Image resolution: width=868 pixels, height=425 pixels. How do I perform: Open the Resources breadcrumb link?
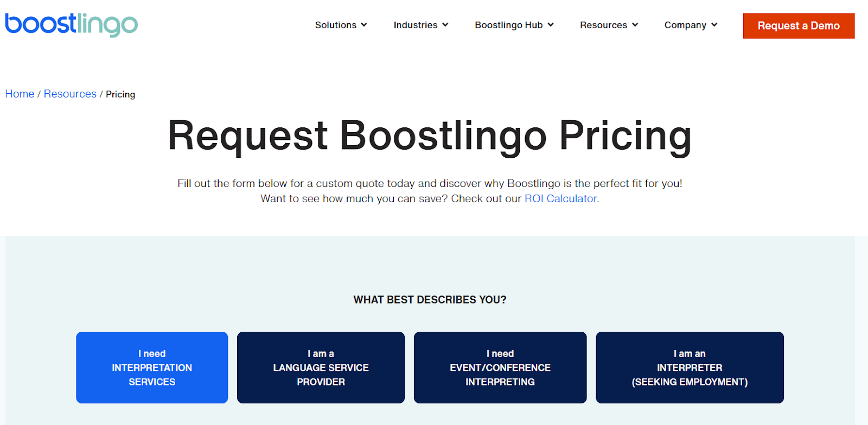coord(70,94)
